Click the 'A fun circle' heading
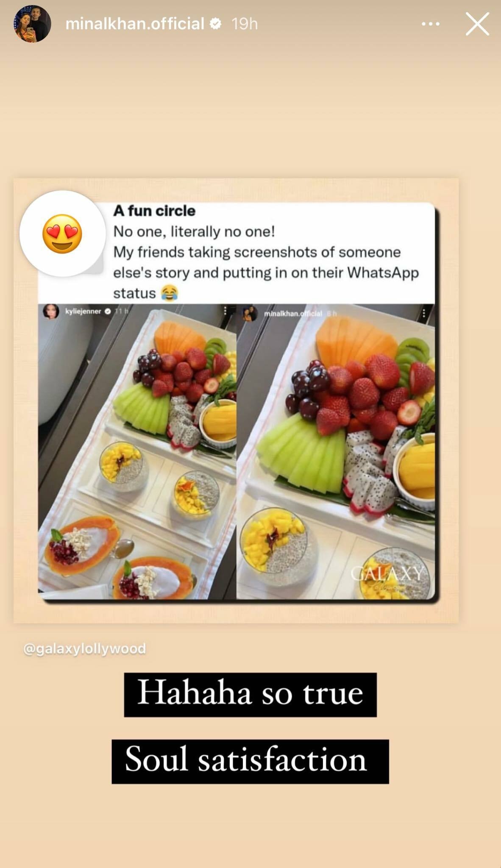The height and width of the screenshot is (868, 501). pos(154,211)
